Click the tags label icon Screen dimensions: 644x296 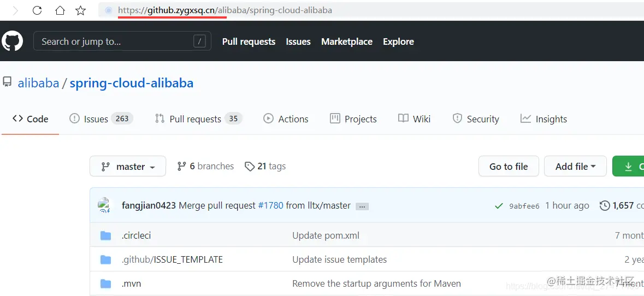tap(249, 166)
